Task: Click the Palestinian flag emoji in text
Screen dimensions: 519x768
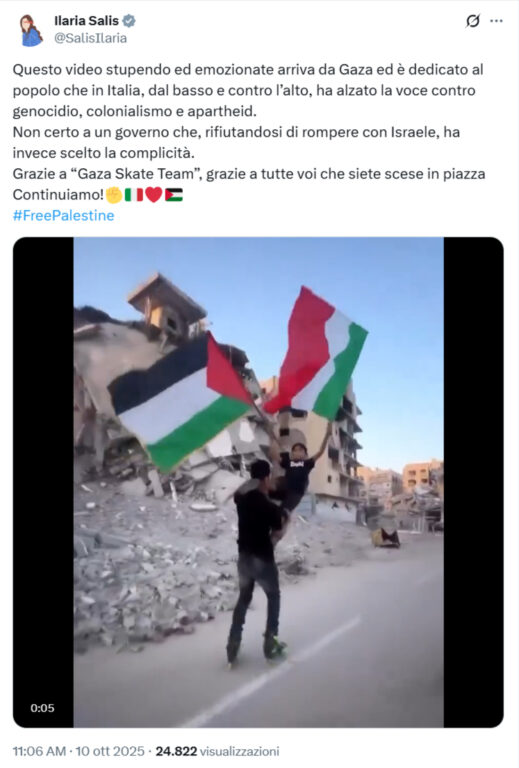Action: tap(174, 195)
